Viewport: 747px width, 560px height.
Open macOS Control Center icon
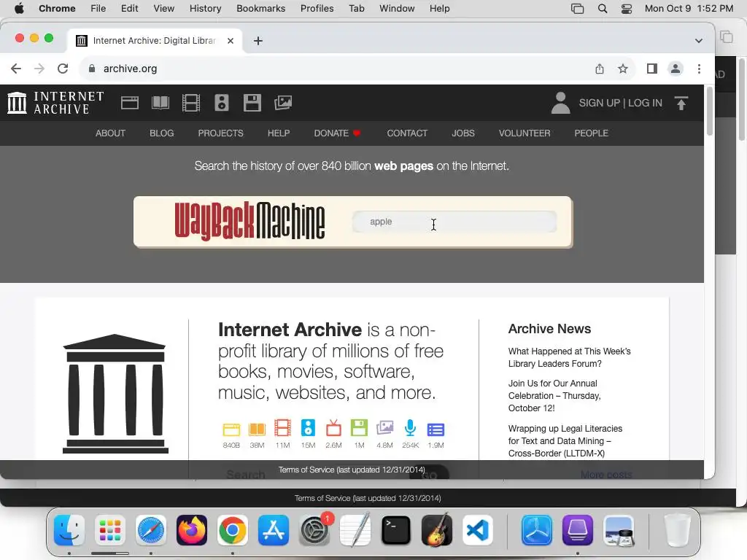[x=627, y=9]
